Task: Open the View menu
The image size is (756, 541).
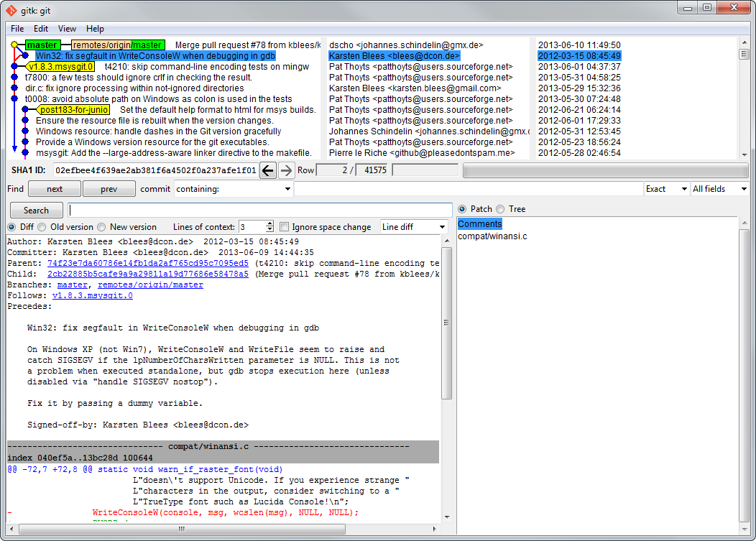Action: tap(67, 29)
